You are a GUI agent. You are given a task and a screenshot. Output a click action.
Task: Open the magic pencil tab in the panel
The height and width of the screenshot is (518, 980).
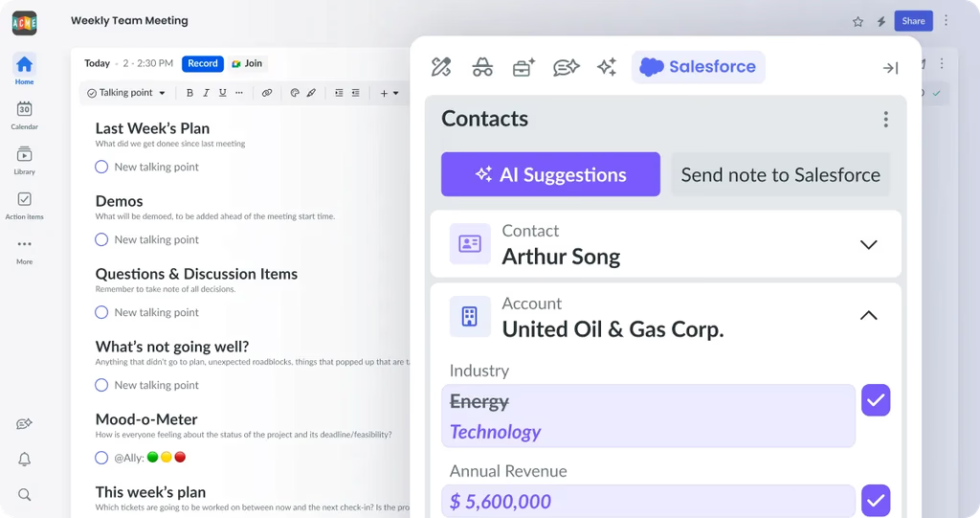point(441,67)
